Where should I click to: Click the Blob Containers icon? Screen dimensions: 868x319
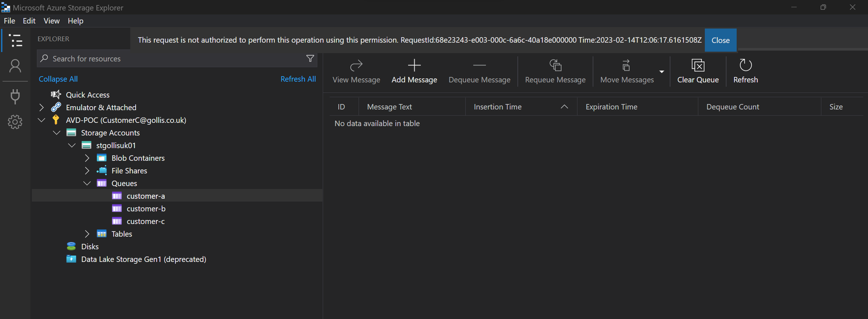point(102,158)
